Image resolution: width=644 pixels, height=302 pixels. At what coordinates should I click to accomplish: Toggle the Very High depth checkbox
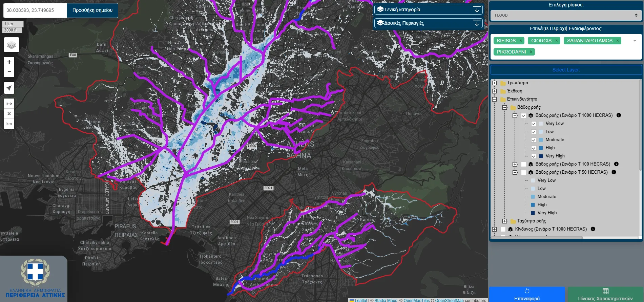click(x=534, y=156)
